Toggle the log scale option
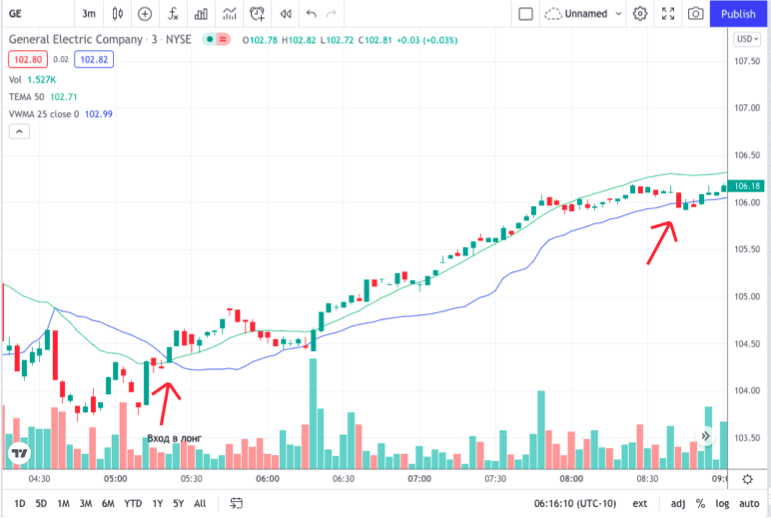 (x=721, y=503)
